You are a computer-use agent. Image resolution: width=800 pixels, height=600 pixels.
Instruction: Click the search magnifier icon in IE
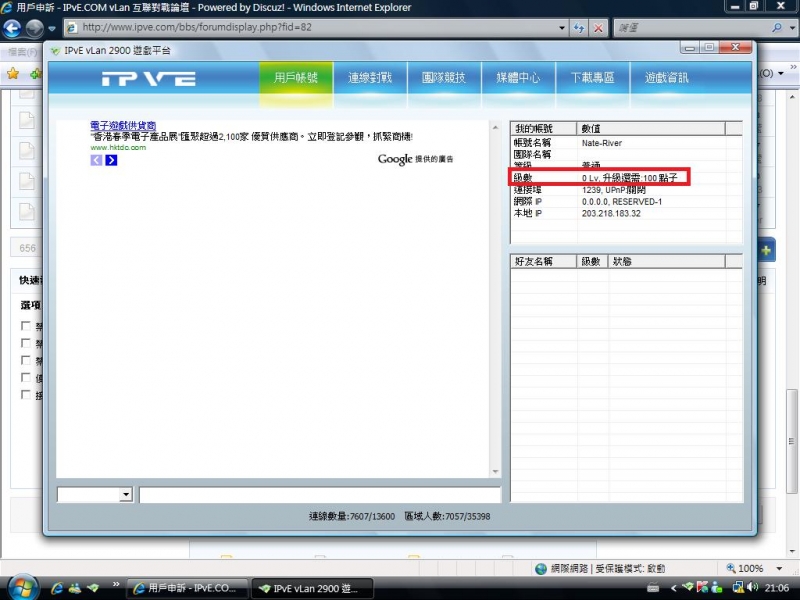777,28
